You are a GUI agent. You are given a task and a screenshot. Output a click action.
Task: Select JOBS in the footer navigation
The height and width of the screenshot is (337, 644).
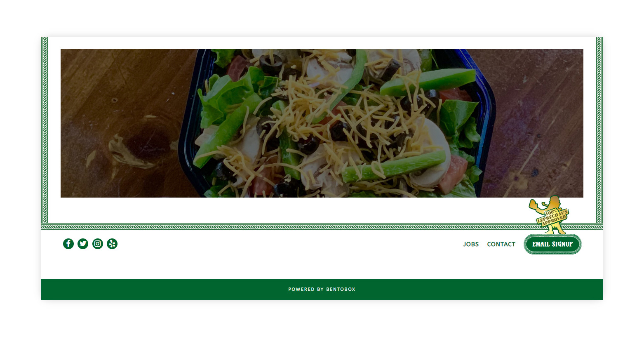471,244
